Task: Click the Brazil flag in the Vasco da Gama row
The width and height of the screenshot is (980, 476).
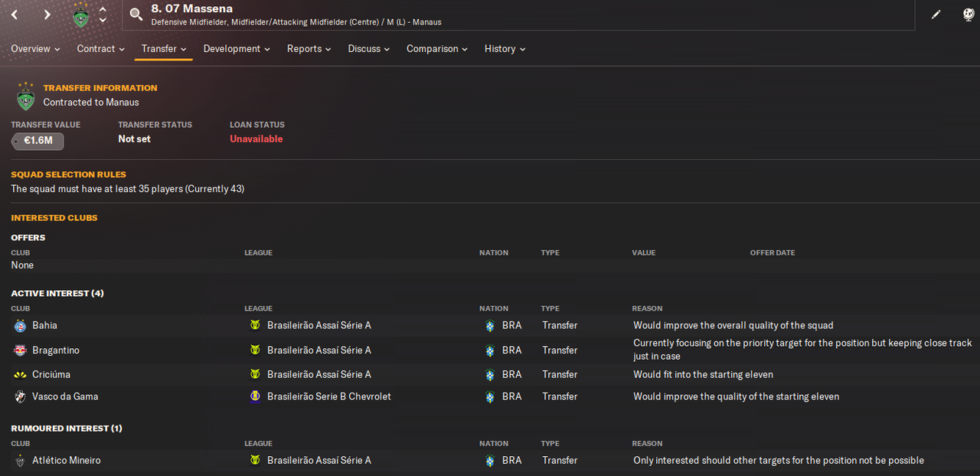Action: pyautogui.click(x=490, y=397)
